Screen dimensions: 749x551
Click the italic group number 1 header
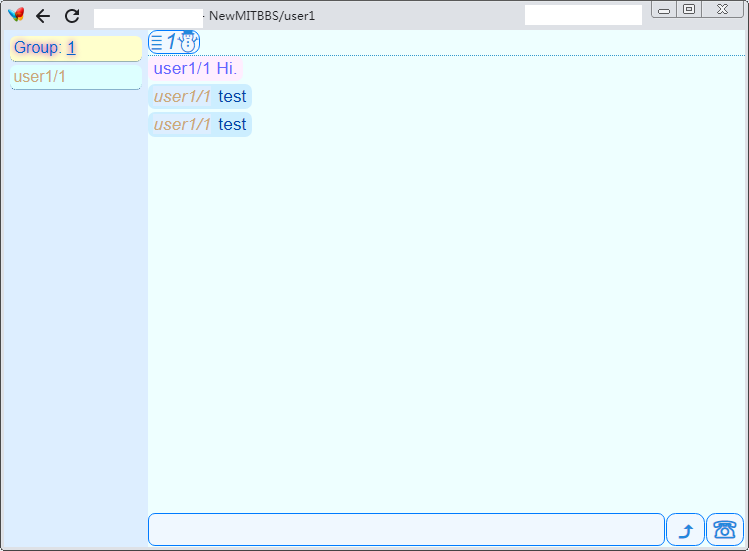[x=171, y=42]
